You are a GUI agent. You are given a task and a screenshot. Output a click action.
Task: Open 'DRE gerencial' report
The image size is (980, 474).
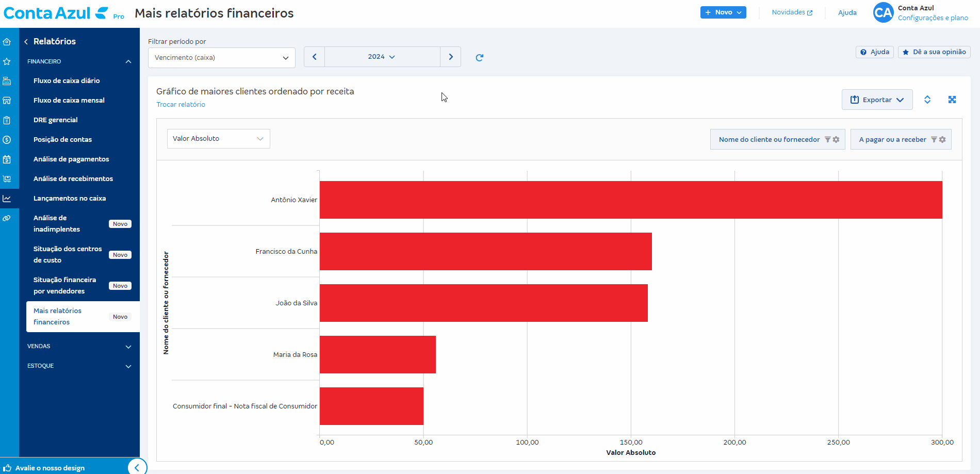coord(56,120)
